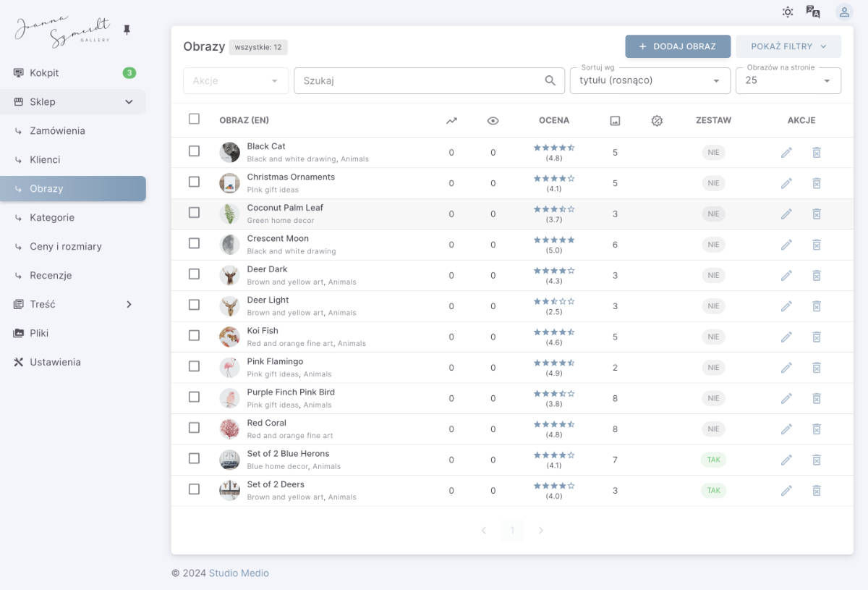Edit Set of 2 Blue Herons
The image size is (868, 590).
[786, 460]
